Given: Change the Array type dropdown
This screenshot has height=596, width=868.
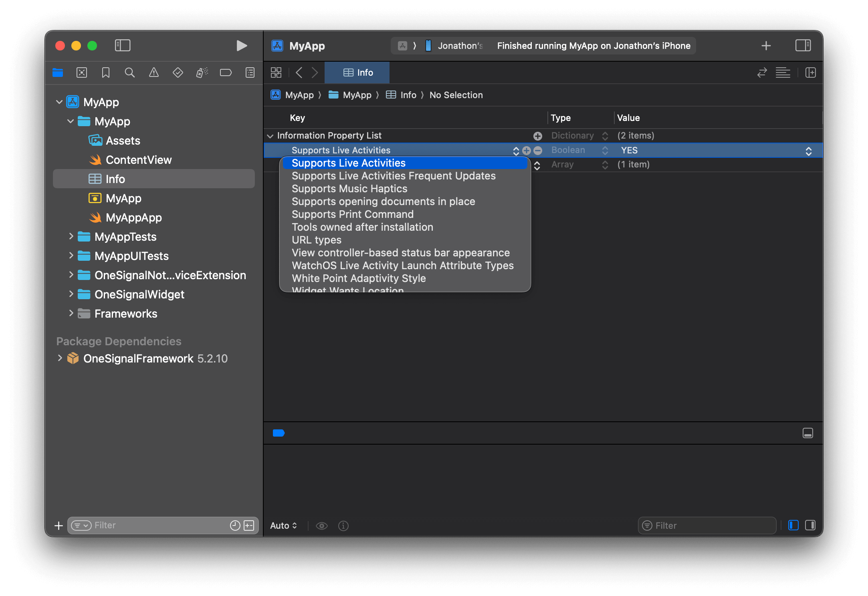Looking at the screenshot, I should (x=605, y=165).
